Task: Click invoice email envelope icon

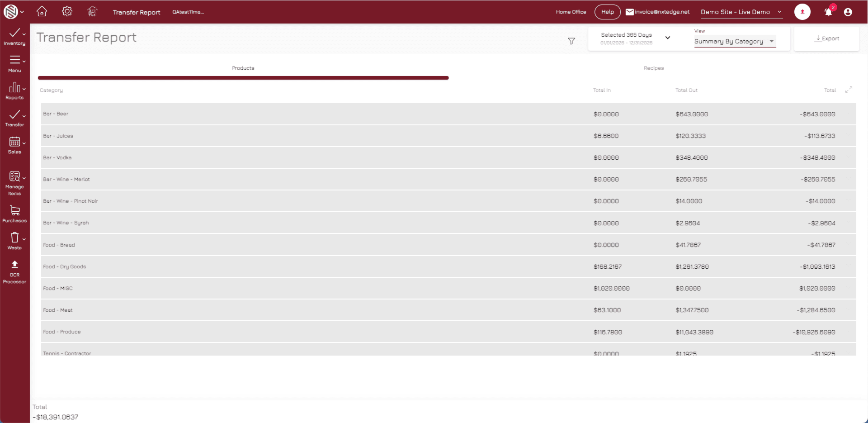Action: [x=629, y=12]
